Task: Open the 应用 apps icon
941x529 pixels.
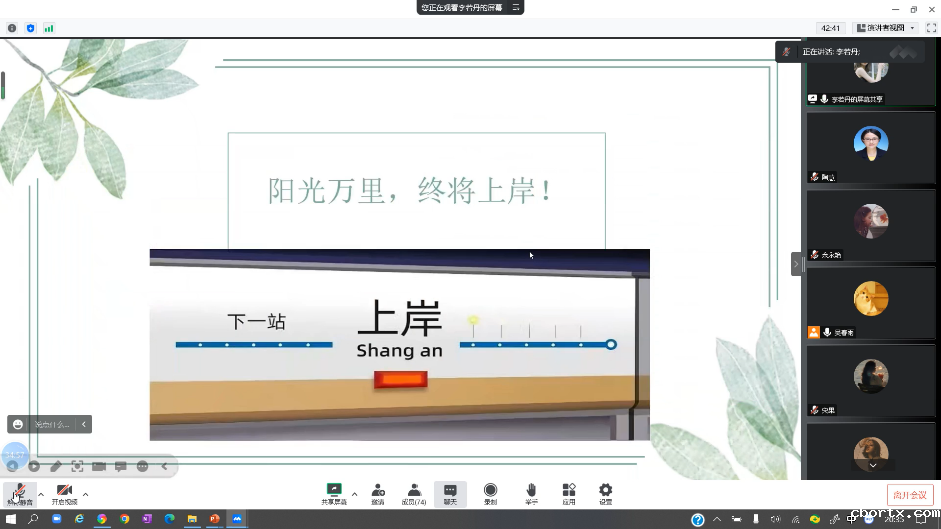Action: click(x=569, y=491)
